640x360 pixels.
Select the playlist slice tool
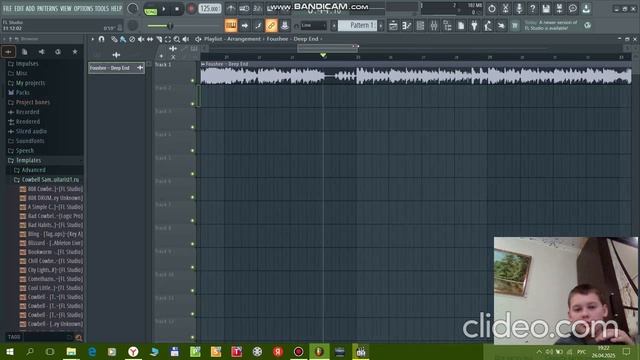click(159, 39)
